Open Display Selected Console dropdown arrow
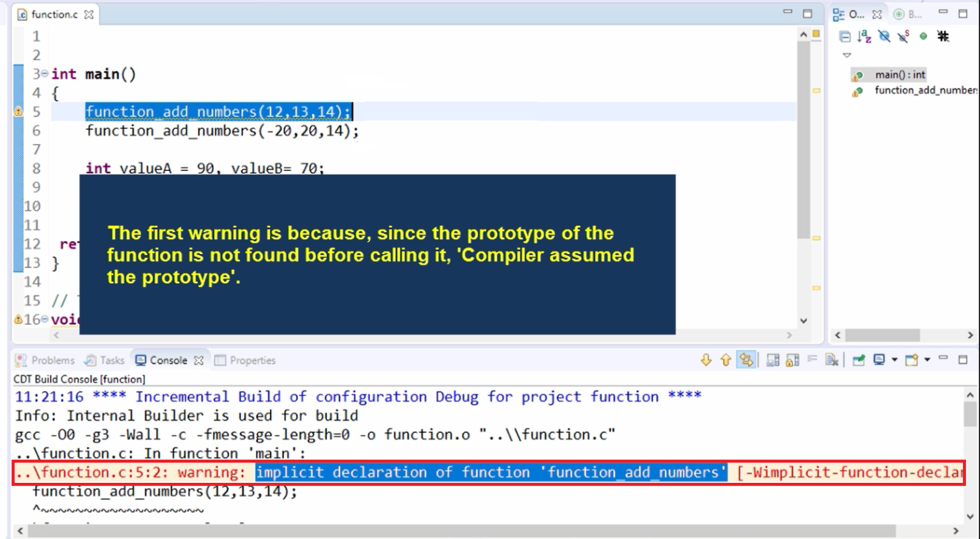Viewport: 980px width, 539px height. point(895,360)
